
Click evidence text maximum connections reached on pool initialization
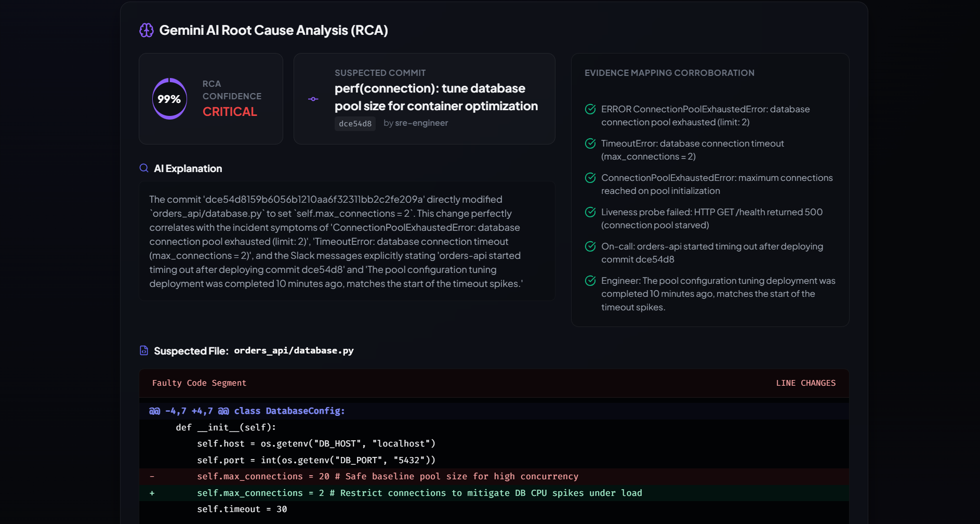point(717,184)
